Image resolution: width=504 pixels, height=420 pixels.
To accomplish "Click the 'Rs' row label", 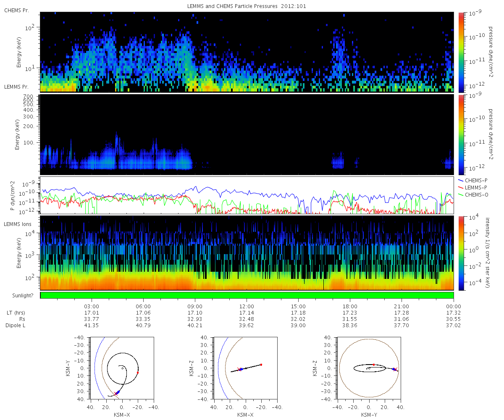I will pyautogui.click(x=22, y=319).
